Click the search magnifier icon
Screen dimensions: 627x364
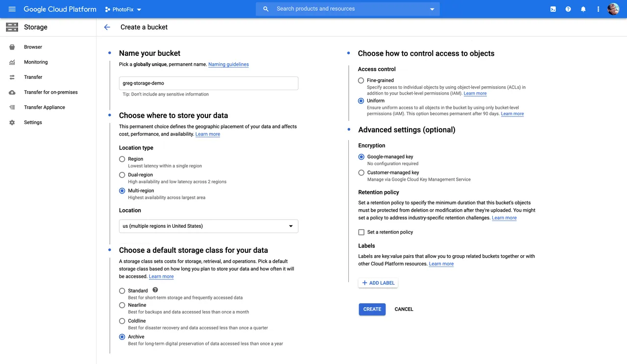click(x=266, y=9)
